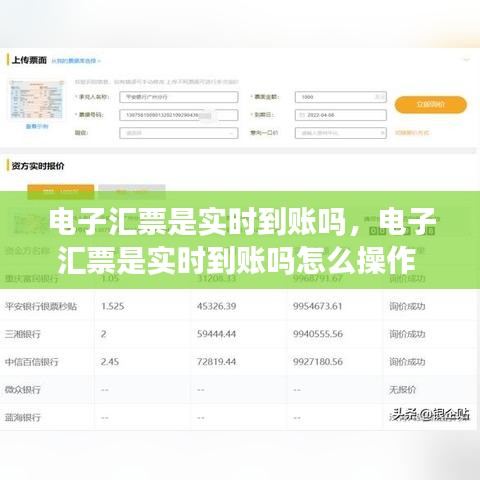The image size is (480, 480).
Task: Expand the 瑕疵 dropdown
Action: [179, 133]
